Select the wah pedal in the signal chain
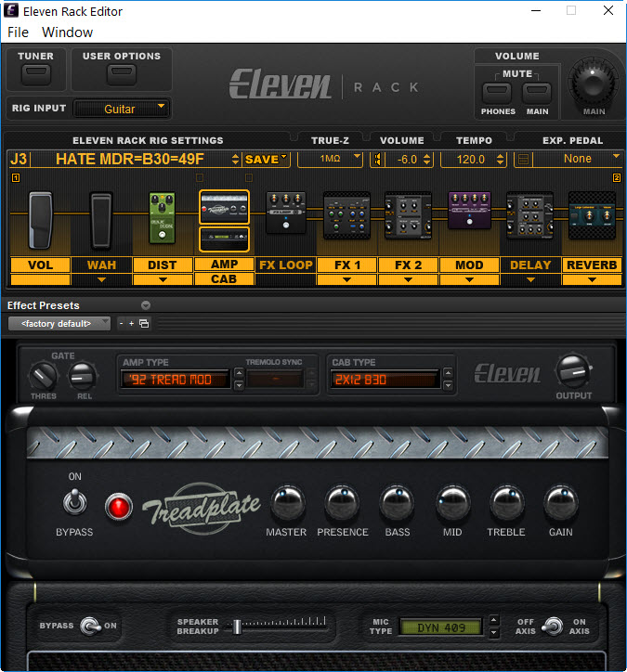 coord(101,220)
